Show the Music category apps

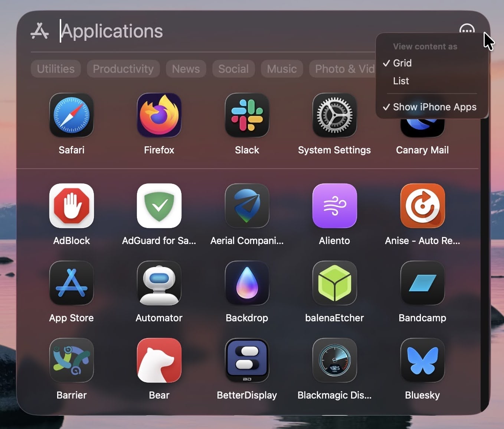coord(282,69)
